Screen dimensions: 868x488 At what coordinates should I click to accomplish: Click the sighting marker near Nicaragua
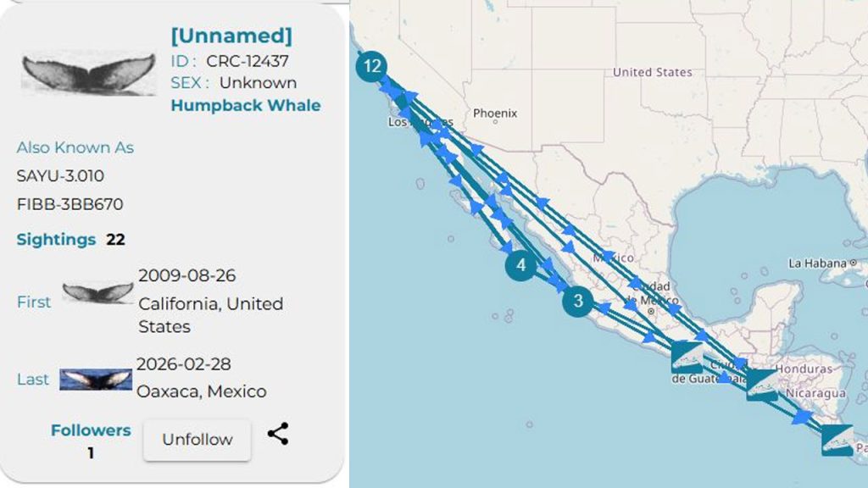coord(761,384)
